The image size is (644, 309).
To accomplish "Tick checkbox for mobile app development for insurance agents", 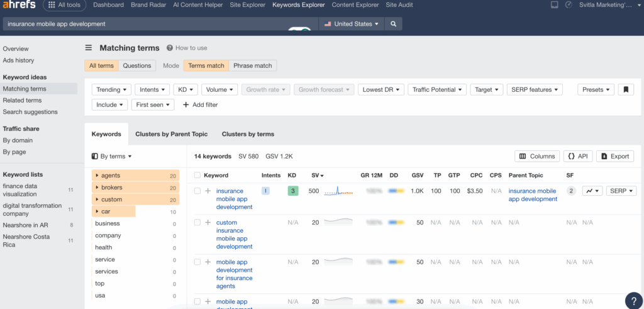I will [x=197, y=262].
